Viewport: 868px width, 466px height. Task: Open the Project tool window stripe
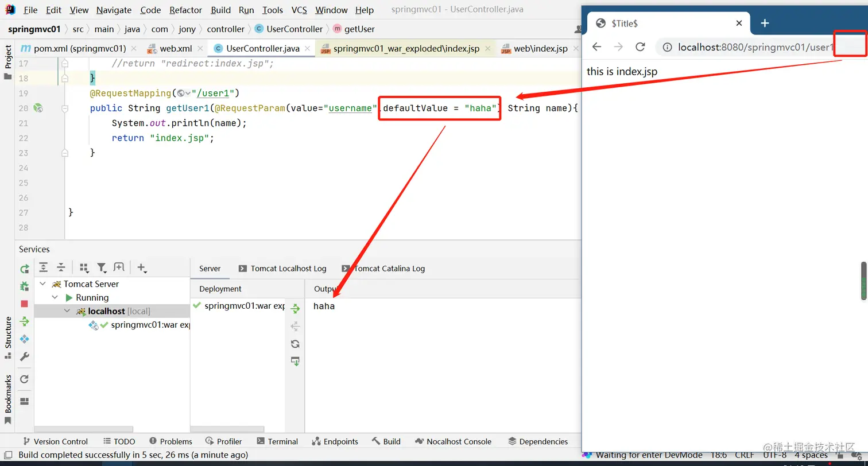8,63
